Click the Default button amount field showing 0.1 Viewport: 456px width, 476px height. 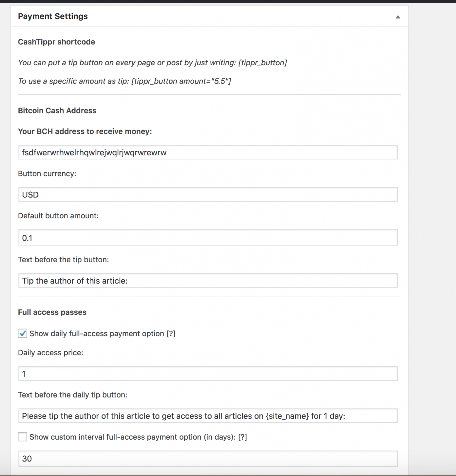click(208, 237)
